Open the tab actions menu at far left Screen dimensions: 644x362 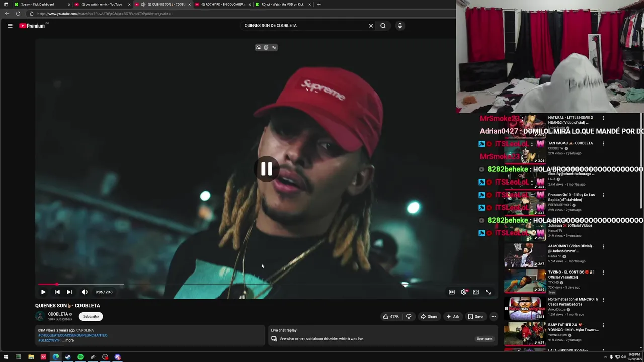coord(6,4)
